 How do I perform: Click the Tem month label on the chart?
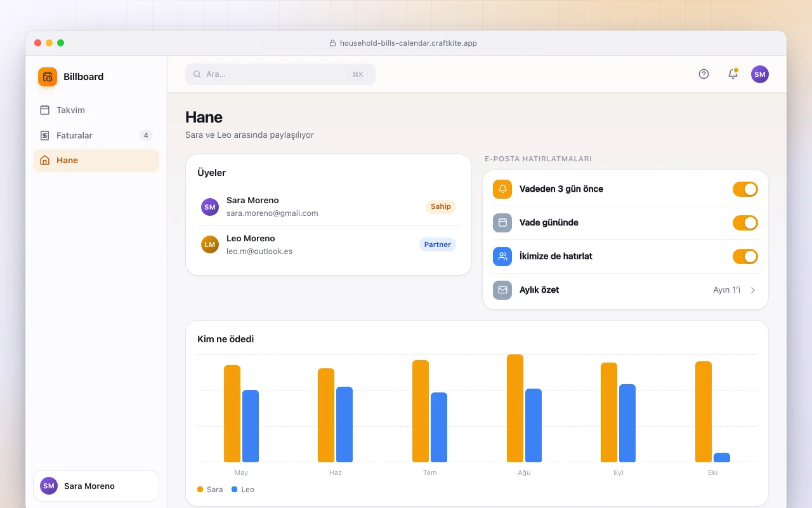click(x=429, y=472)
